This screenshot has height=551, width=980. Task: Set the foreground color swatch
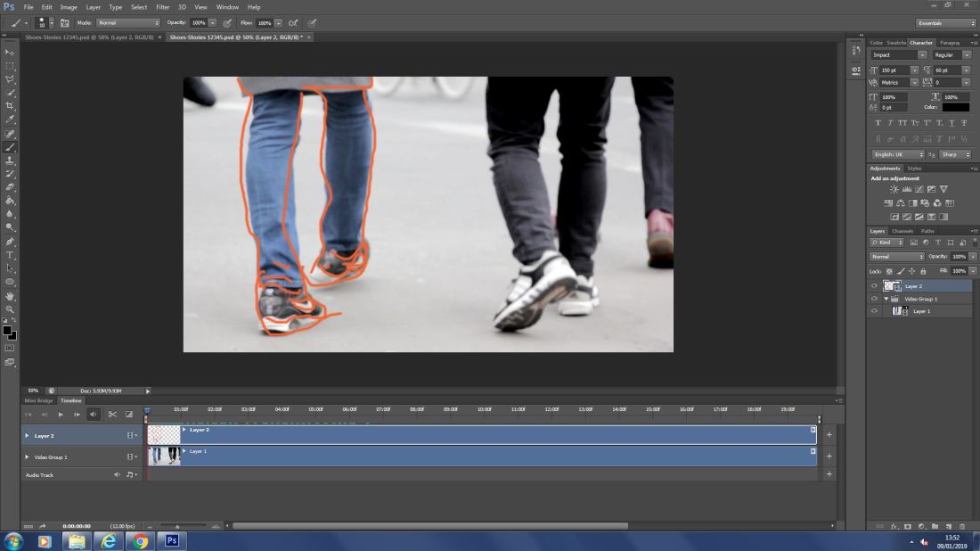[x=7, y=330]
